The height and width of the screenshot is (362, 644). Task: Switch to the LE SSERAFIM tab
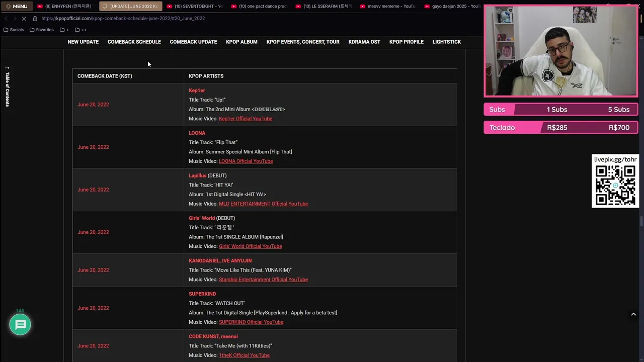[x=324, y=7]
